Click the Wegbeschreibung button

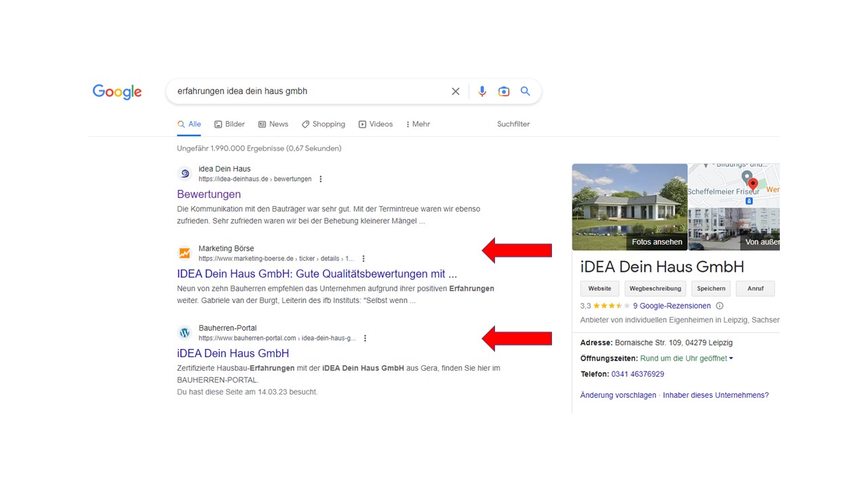click(655, 289)
